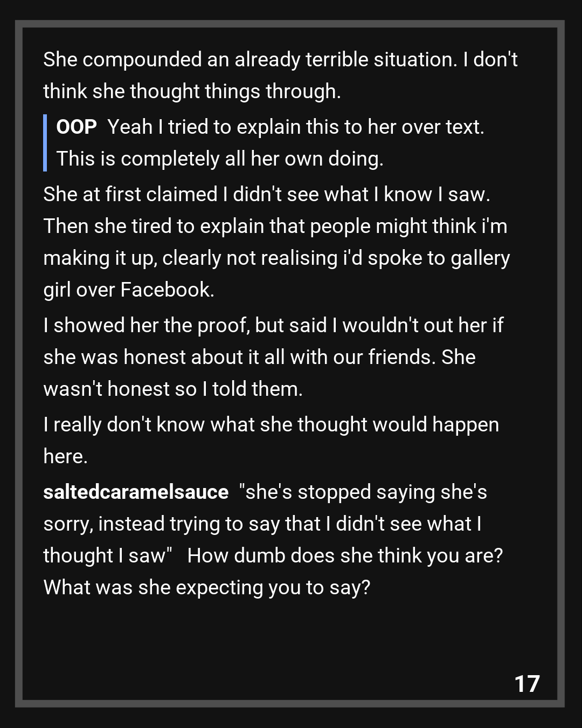
Task: Click the text "girl over Facebook."
Action: pos(129,290)
